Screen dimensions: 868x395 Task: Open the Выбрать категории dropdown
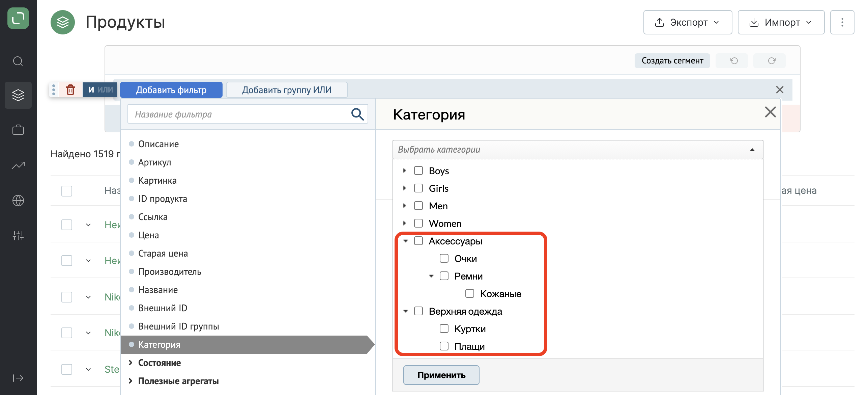578,150
